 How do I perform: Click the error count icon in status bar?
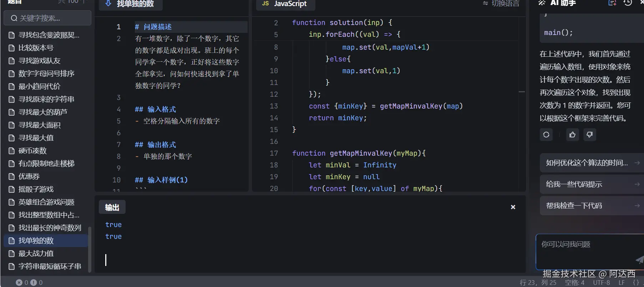pos(19,282)
